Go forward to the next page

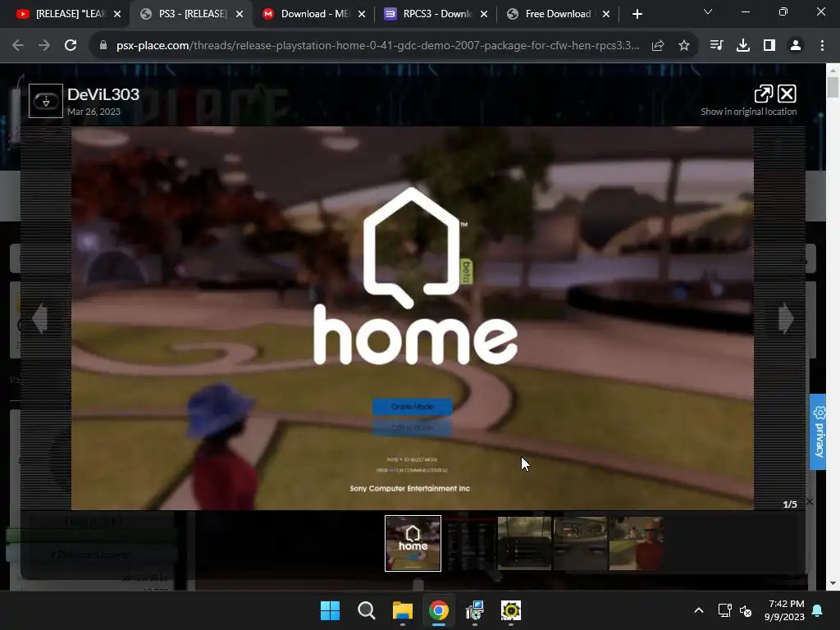coord(44,46)
